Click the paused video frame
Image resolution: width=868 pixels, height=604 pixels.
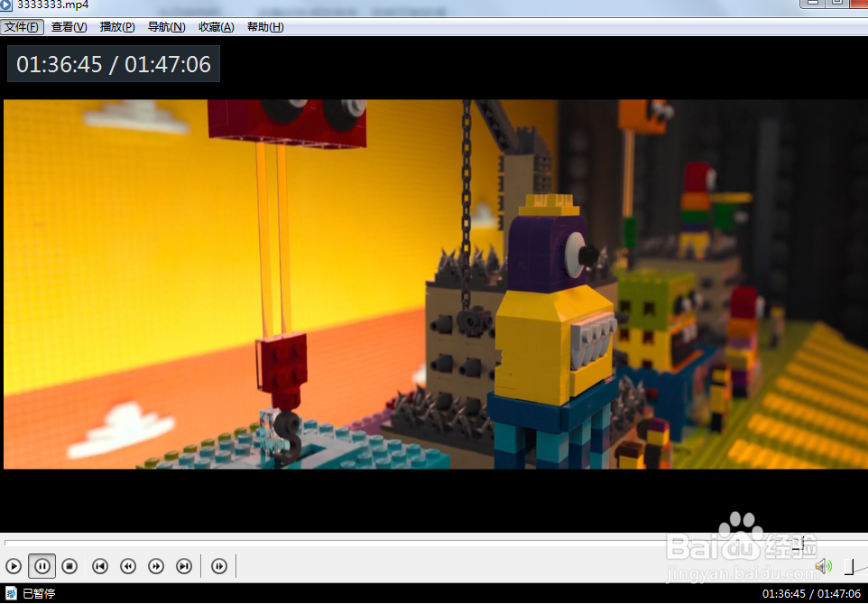434,284
